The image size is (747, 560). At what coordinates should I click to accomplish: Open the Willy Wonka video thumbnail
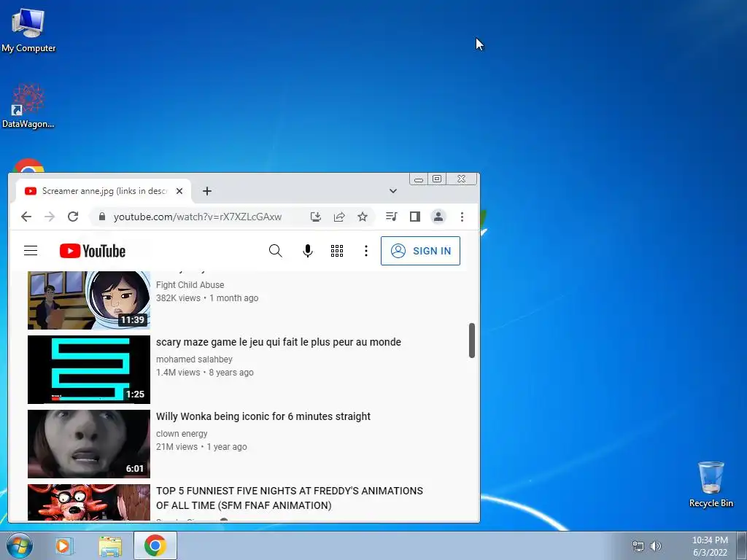[88, 444]
